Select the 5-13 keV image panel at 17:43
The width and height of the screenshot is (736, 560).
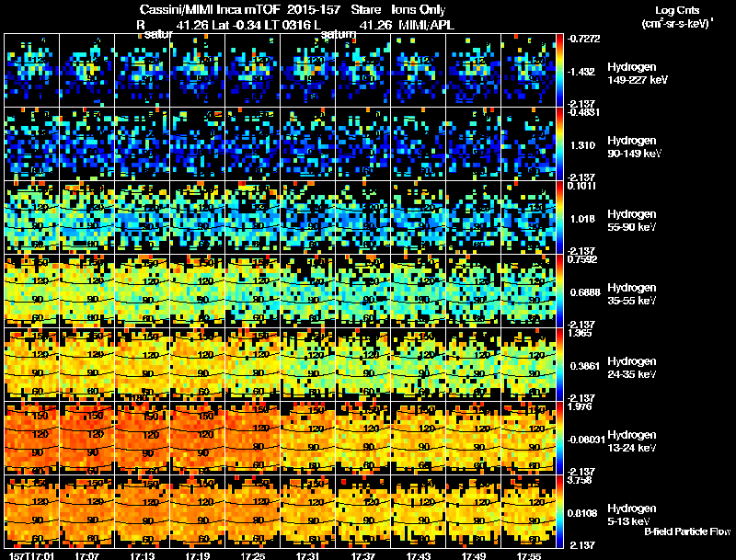pos(419,511)
